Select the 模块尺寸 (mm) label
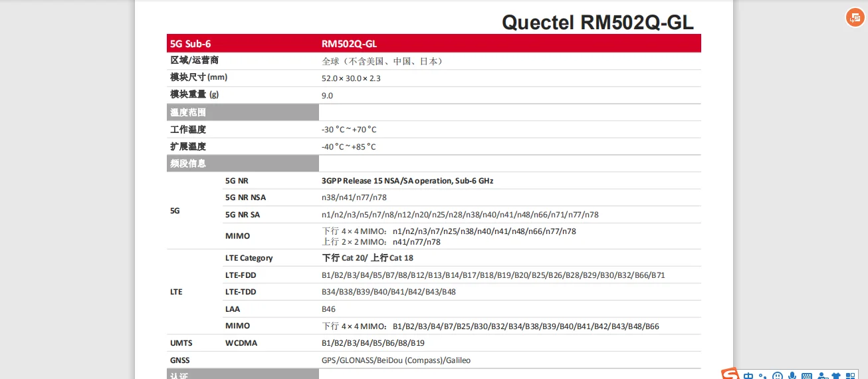The height and width of the screenshot is (379, 868). 199,77
